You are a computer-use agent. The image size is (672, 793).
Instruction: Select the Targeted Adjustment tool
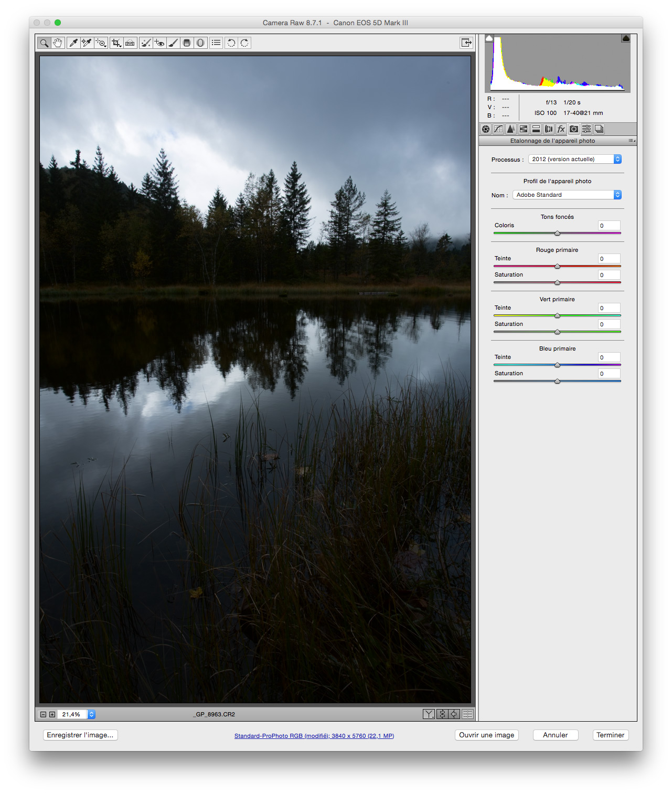(x=101, y=43)
